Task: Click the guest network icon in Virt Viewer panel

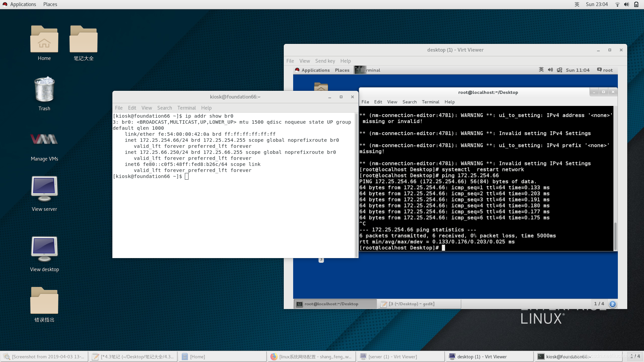Action: point(559,70)
